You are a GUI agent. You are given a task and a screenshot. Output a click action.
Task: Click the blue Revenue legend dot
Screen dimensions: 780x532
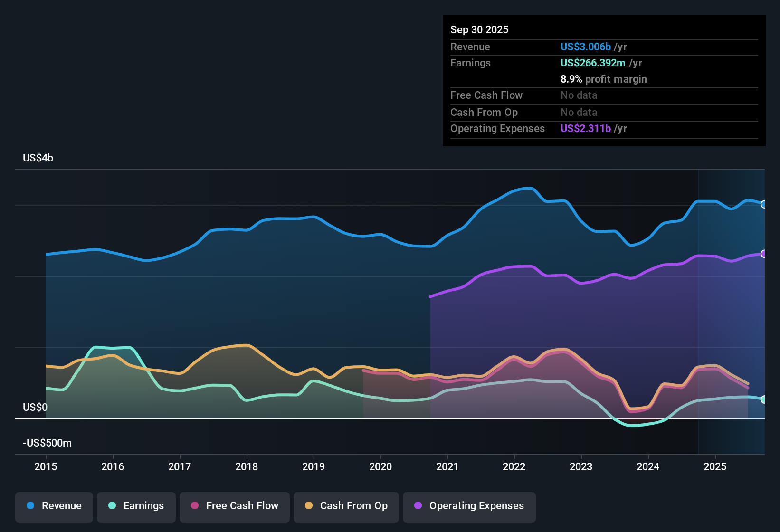click(30, 506)
